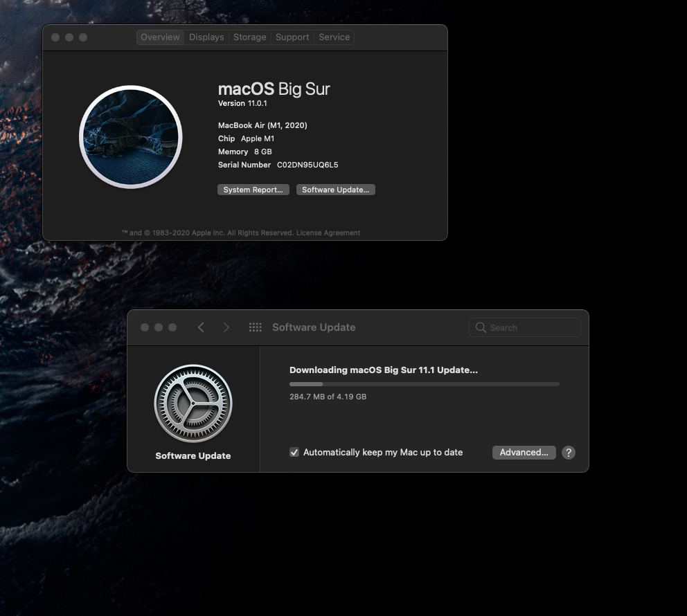Viewport: 687px width, 616px height.
Task: Go back in Software Update window
Action: (x=201, y=327)
